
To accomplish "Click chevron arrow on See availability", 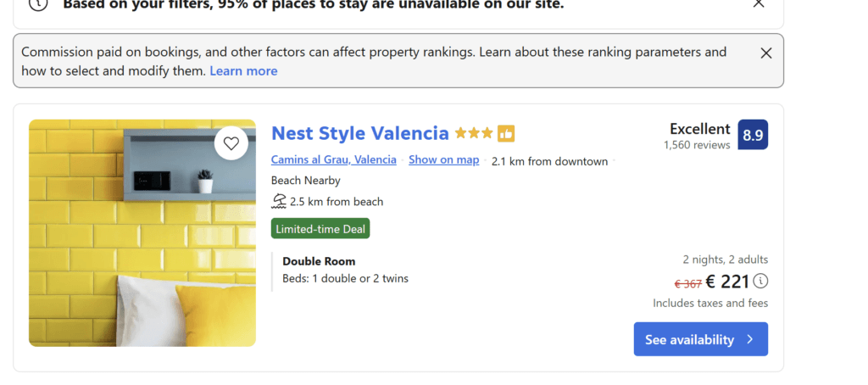I will 750,339.
